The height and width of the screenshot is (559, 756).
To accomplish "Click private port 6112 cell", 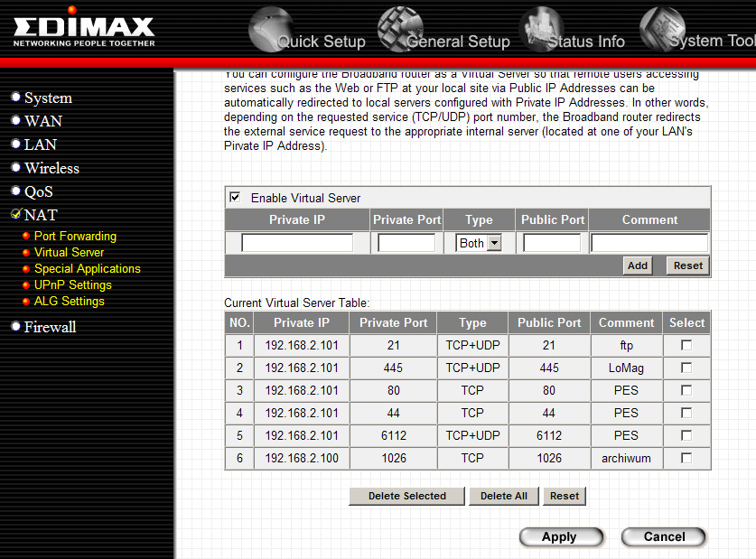I will pos(394,435).
